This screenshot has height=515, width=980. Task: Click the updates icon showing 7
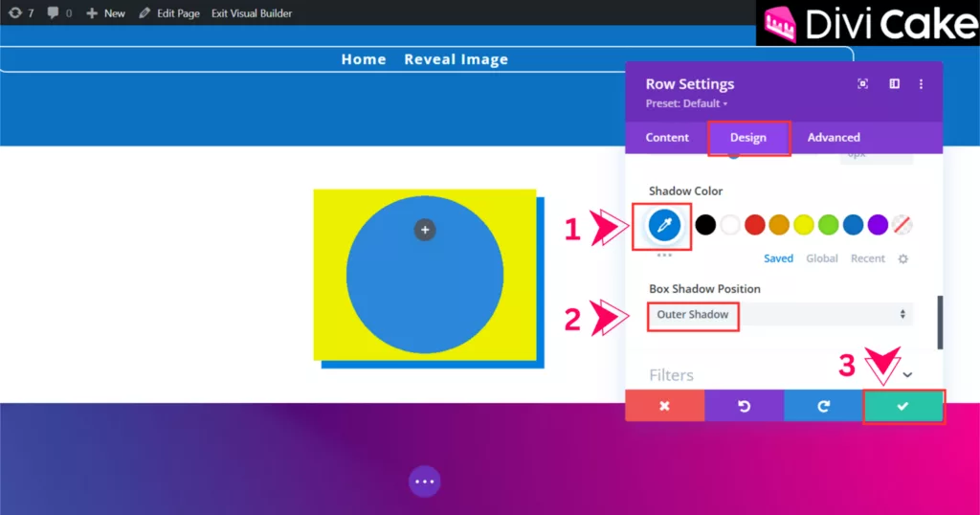click(x=15, y=12)
